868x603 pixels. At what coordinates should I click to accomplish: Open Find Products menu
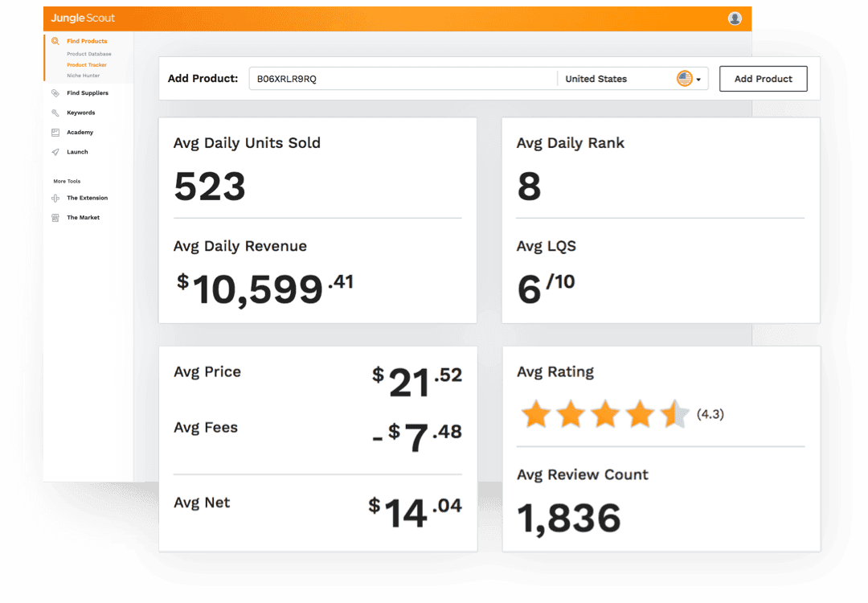point(87,41)
